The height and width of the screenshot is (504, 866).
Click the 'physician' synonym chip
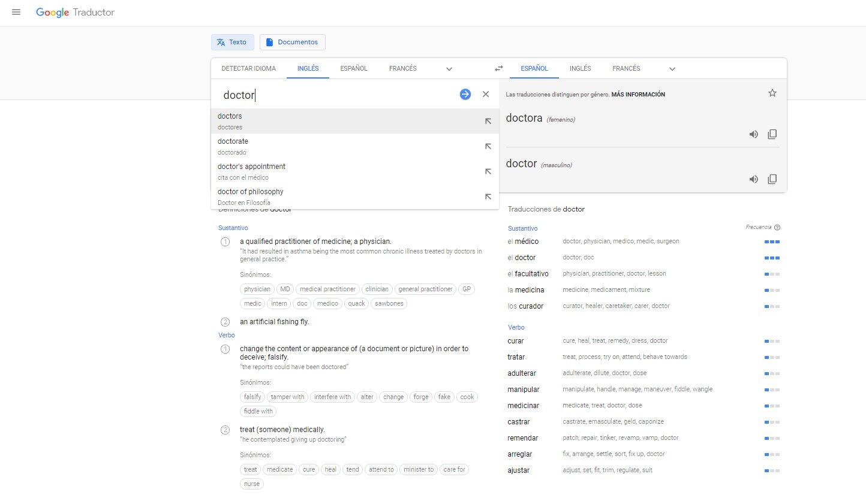point(257,289)
